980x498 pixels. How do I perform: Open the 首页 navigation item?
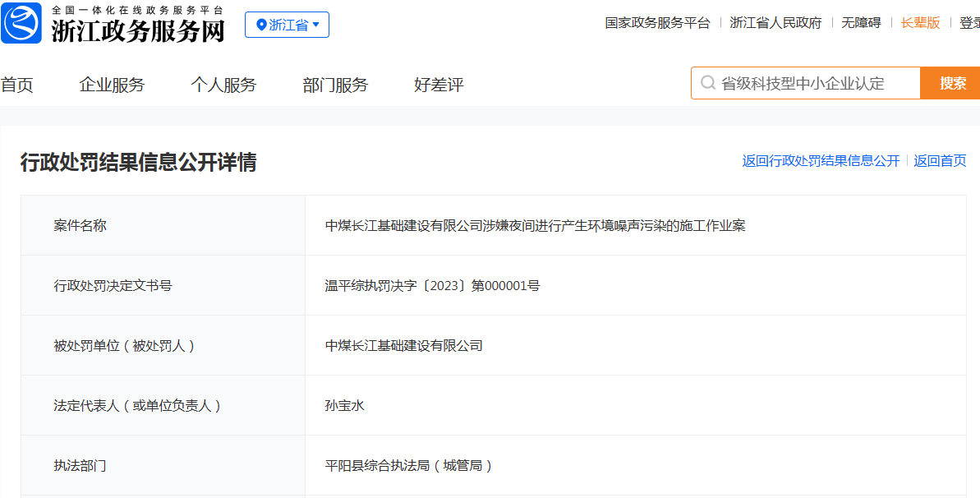point(16,85)
